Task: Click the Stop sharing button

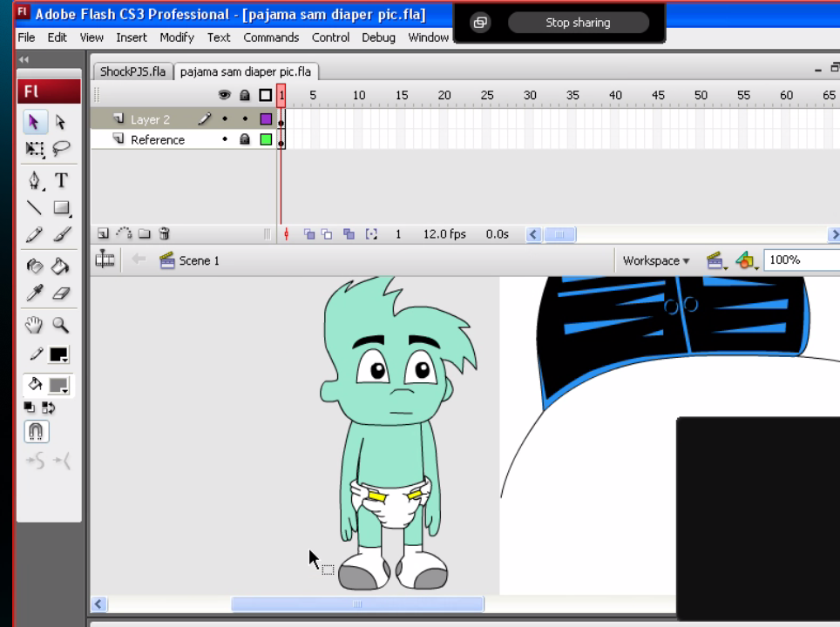Action: point(578,23)
